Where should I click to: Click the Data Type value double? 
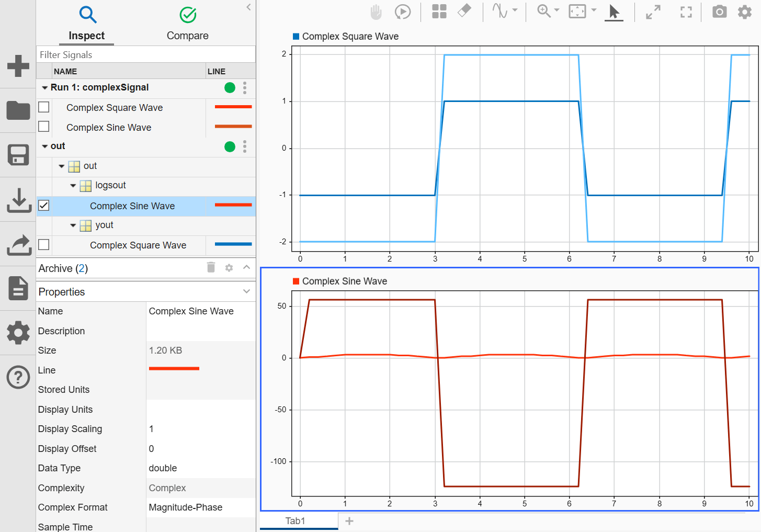(x=201, y=468)
